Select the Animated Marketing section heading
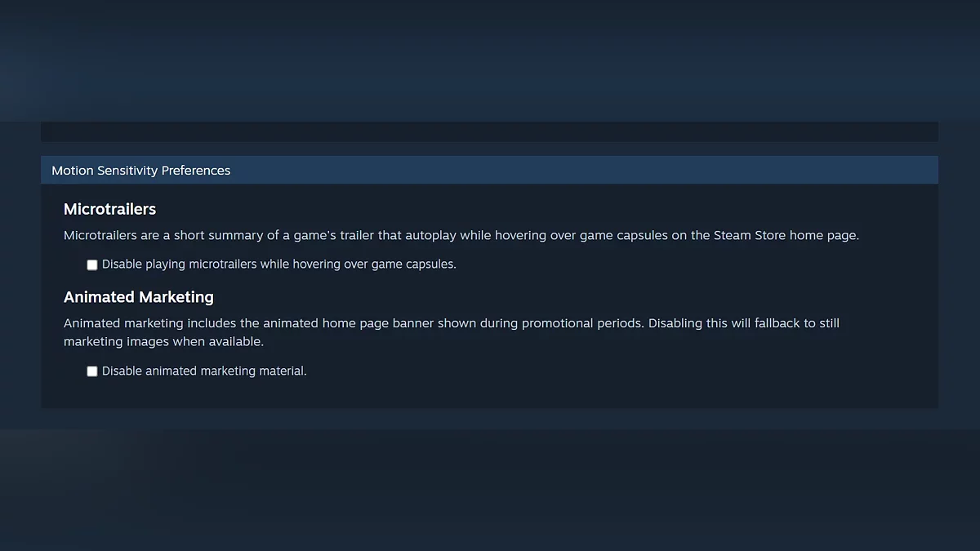The image size is (980, 551). (139, 297)
